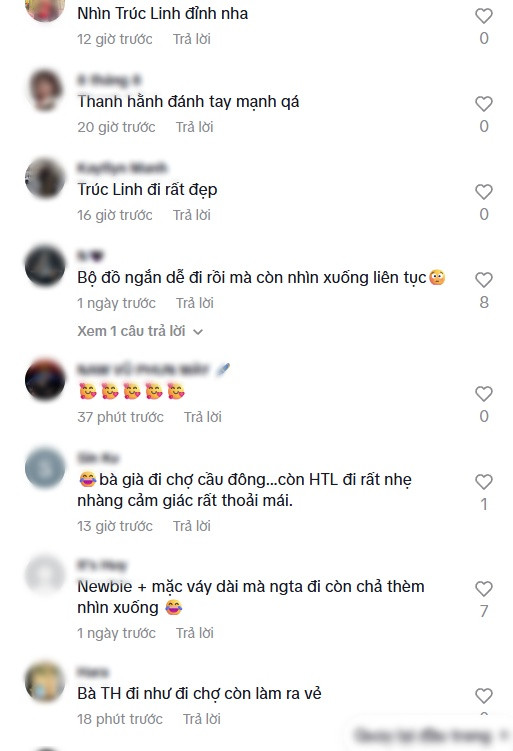
Task: Reply to the 1 ngày trước 'Bộ đồ ngắn' comment
Action: tap(194, 303)
